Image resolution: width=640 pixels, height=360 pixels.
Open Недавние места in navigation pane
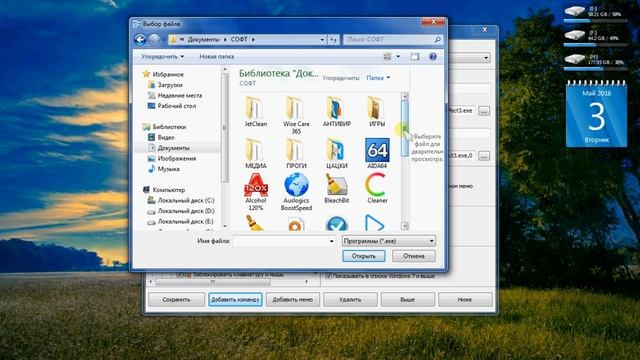(x=175, y=96)
